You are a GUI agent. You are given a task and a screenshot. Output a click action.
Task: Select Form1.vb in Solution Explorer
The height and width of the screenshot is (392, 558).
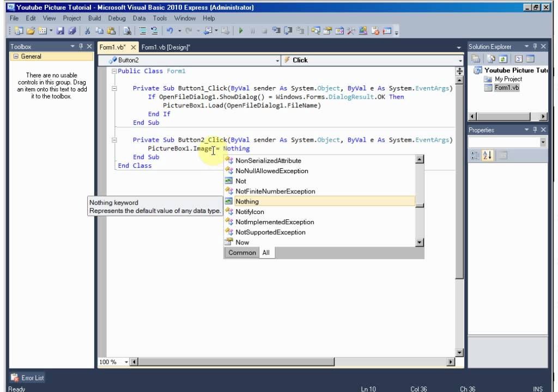point(507,88)
